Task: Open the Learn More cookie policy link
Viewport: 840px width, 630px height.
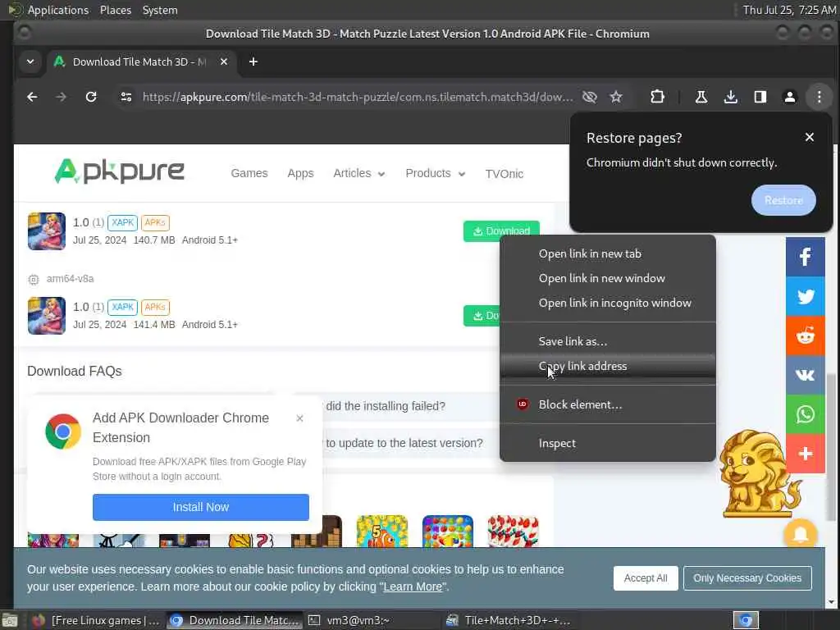Action: [x=413, y=587]
